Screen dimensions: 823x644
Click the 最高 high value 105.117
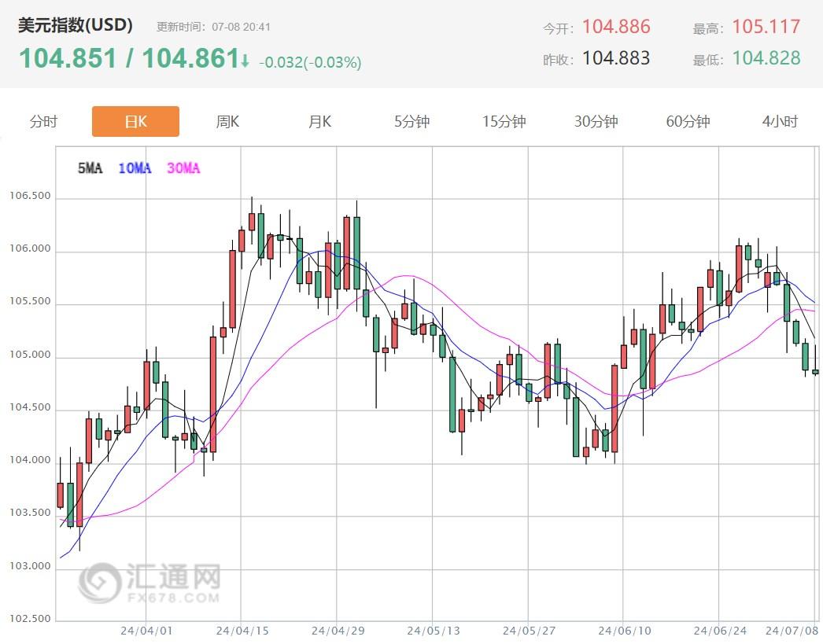click(x=766, y=26)
